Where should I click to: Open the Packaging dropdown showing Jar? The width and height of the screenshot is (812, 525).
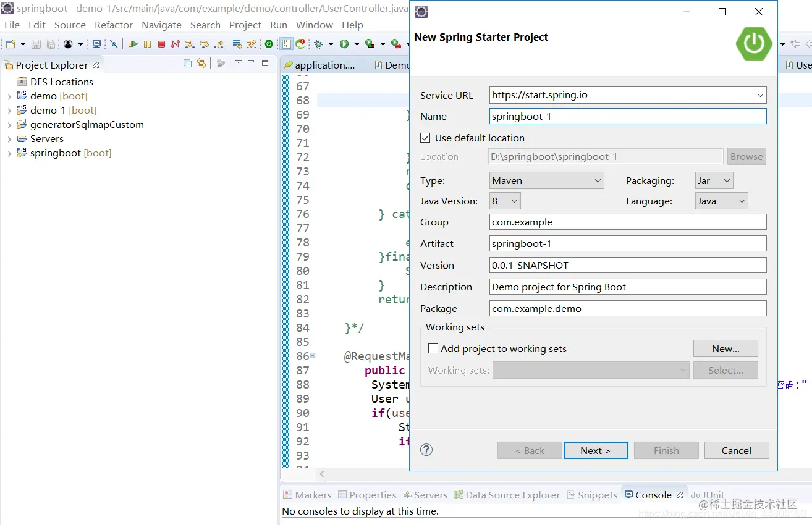(x=714, y=180)
